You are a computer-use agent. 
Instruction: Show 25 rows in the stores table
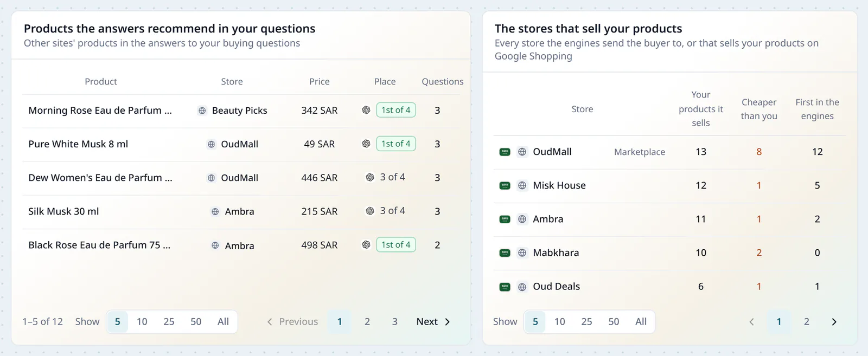pyautogui.click(x=586, y=322)
